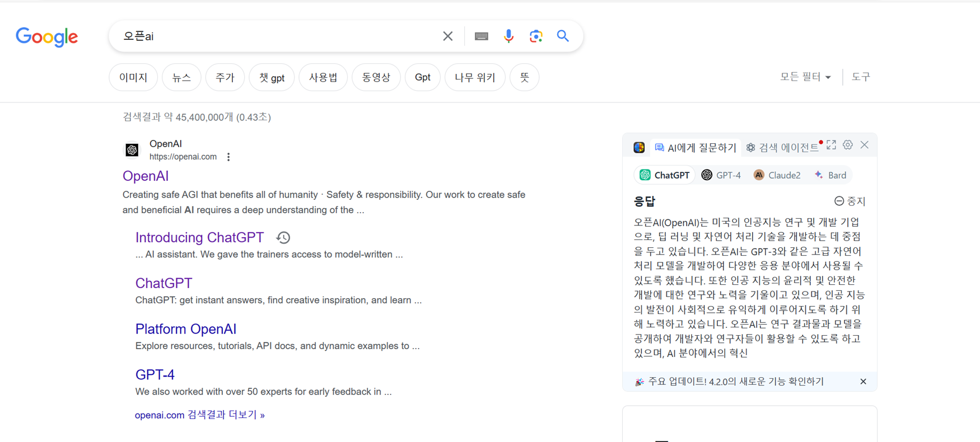Submit search with magnifying glass icon
Image resolution: width=980 pixels, height=442 pixels.
pyautogui.click(x=563, y=36)
